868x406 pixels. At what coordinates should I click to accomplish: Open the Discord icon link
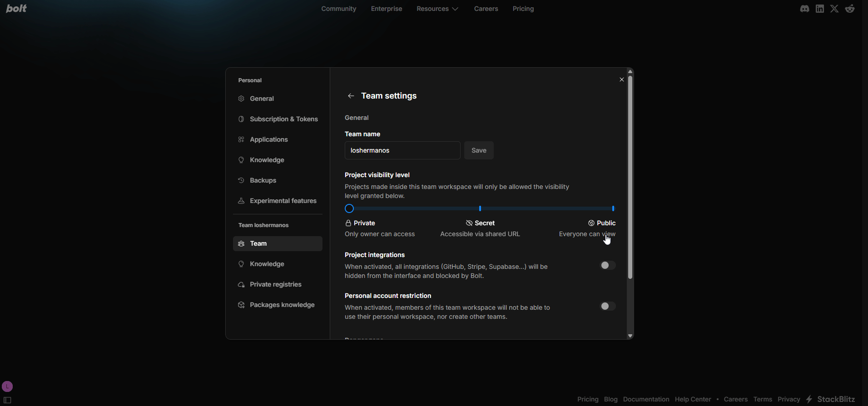(x=804, y=9)
